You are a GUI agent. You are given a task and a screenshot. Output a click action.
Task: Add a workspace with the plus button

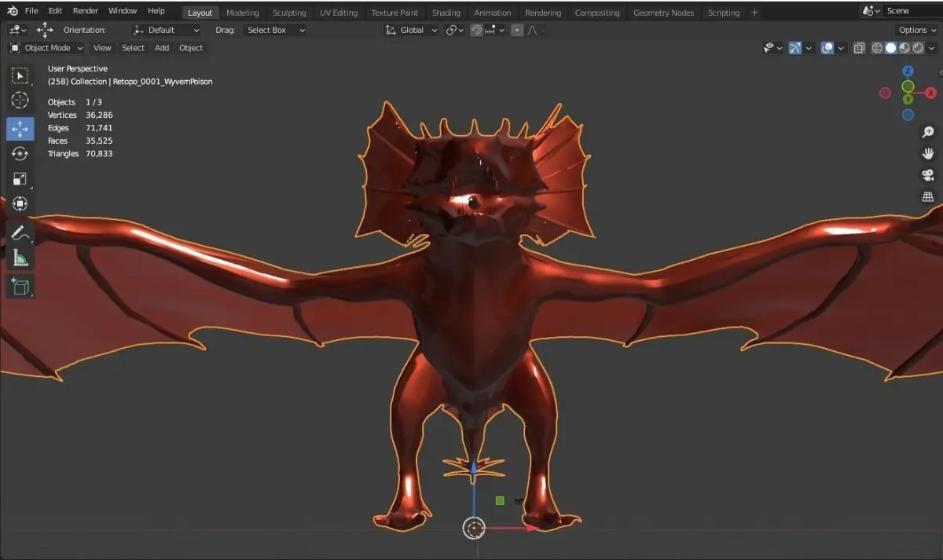pyautogui.click(x=754, y=13)
